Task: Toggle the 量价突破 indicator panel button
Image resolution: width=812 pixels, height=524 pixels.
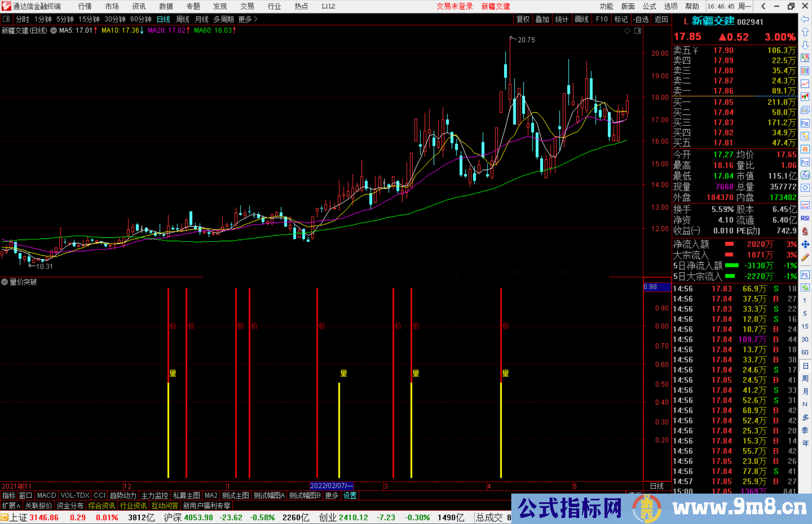Action: [5, 282]
